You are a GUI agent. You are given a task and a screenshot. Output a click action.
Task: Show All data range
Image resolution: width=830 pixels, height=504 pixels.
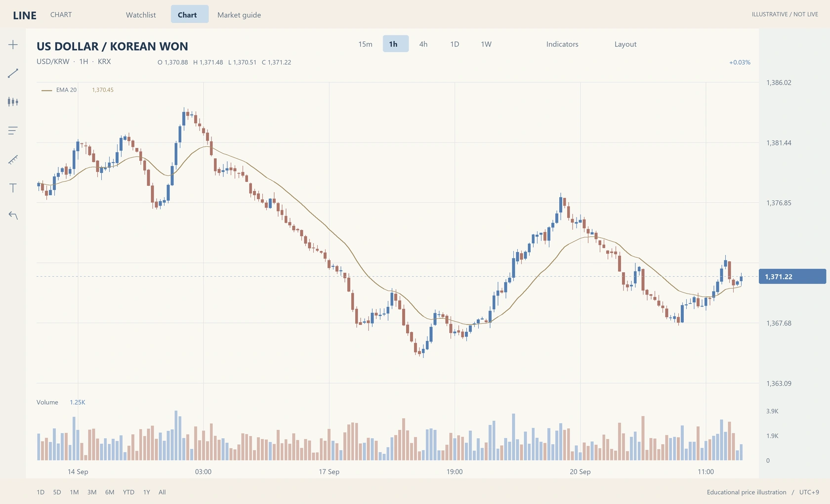[x=162, y=492]
